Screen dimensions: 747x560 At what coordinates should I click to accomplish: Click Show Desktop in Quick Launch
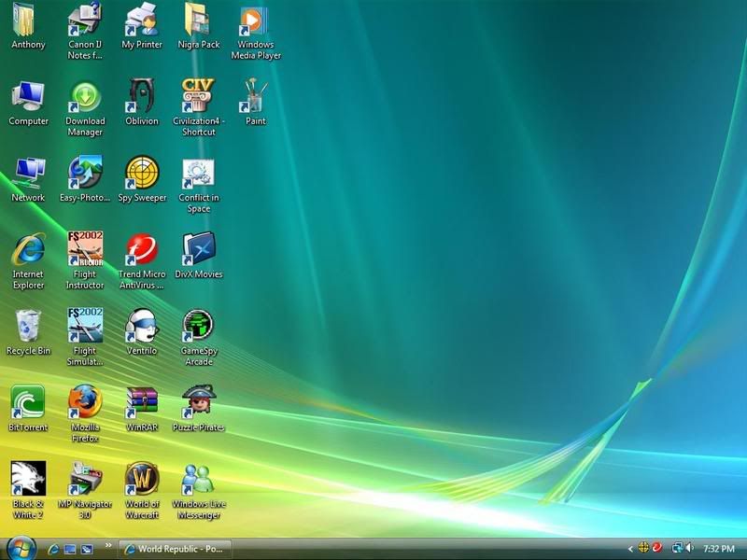click(70, 550)
